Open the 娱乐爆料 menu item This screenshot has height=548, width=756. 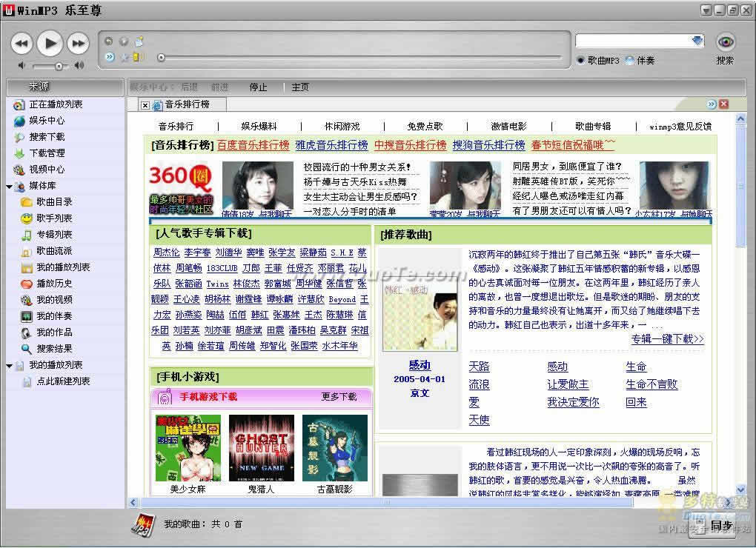pyautogui.click(x=259, y=126)
